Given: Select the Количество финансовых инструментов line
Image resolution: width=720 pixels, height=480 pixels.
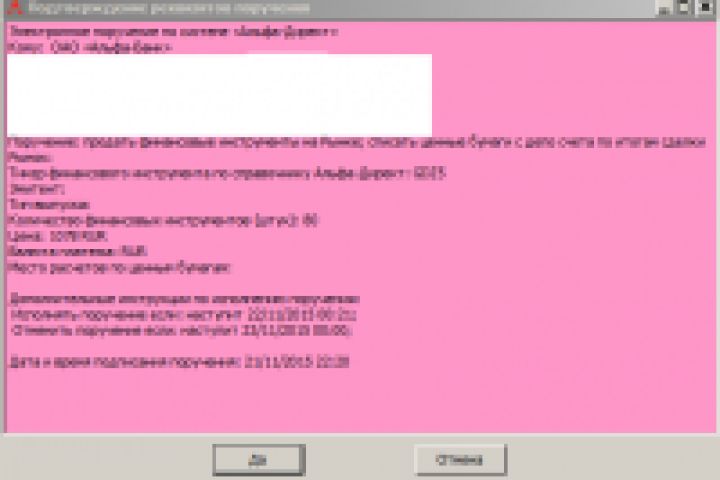Looking at the screenshot, I should [x=163, y=220].
